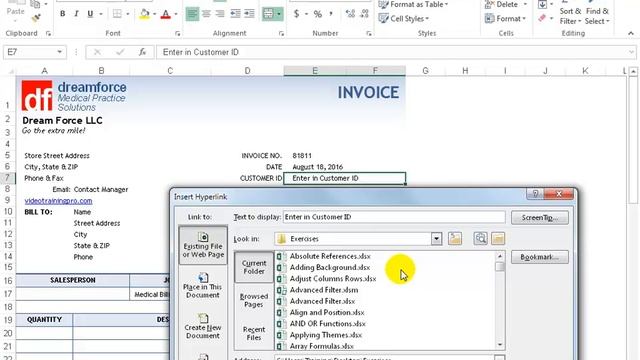Open the videotrainingpro.com link
Screen dimensions: 640x360
(x=58, y=201)
